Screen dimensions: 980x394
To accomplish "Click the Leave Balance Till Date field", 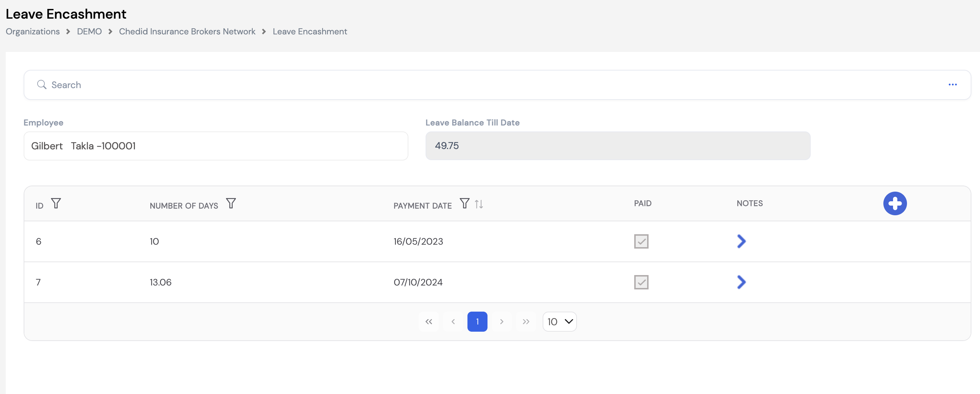I will 618,146.
